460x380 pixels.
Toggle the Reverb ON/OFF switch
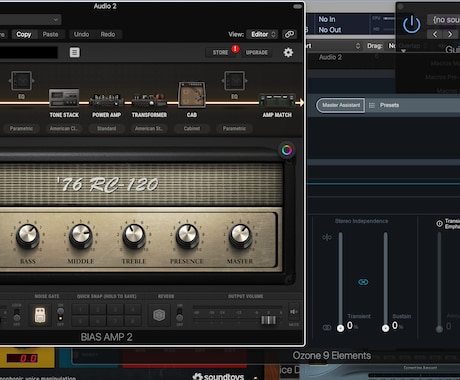(x=180, y=315)
